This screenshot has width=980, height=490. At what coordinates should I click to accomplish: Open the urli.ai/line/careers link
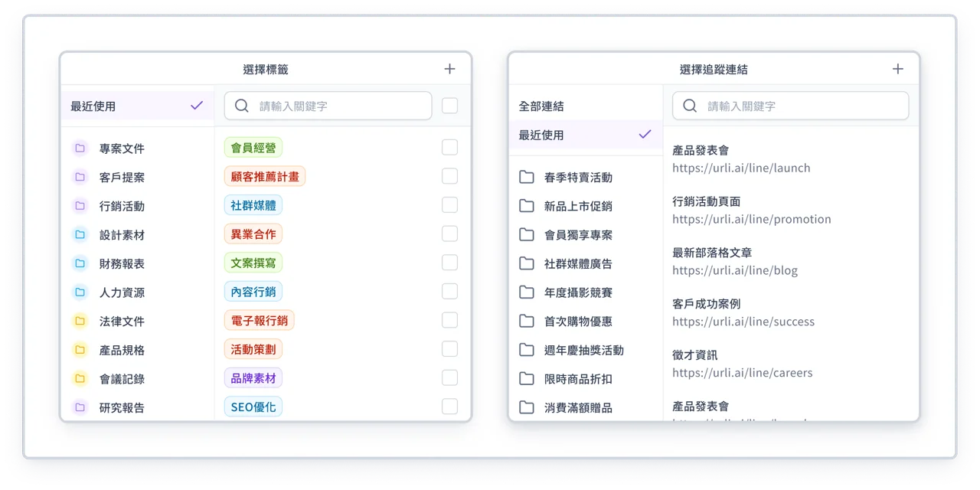pos(743,373)
